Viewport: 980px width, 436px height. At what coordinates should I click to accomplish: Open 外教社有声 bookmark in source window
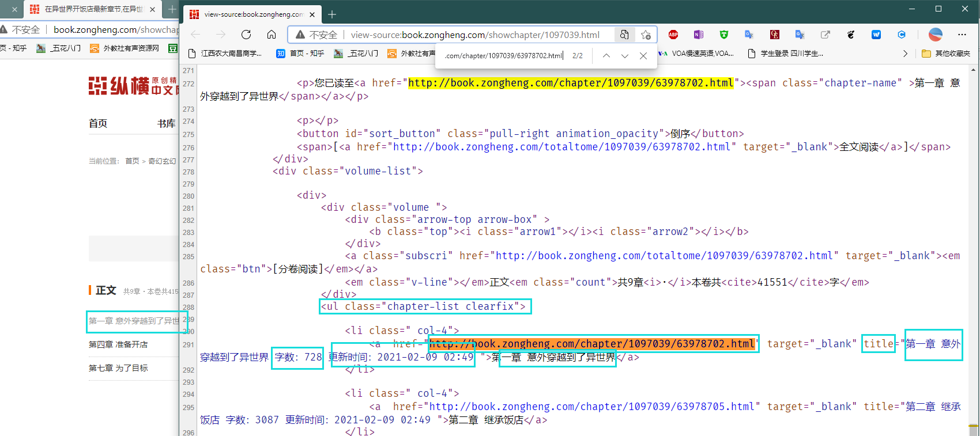point(412,54)
